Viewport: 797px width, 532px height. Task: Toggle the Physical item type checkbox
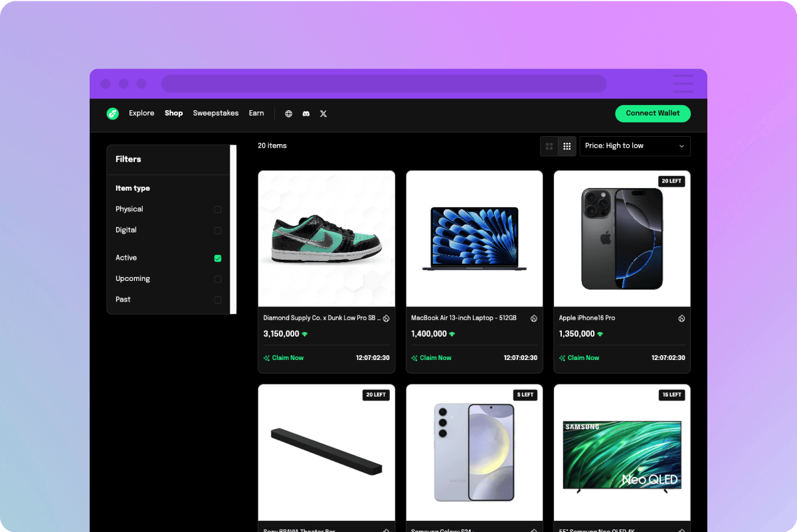point(218,210)
